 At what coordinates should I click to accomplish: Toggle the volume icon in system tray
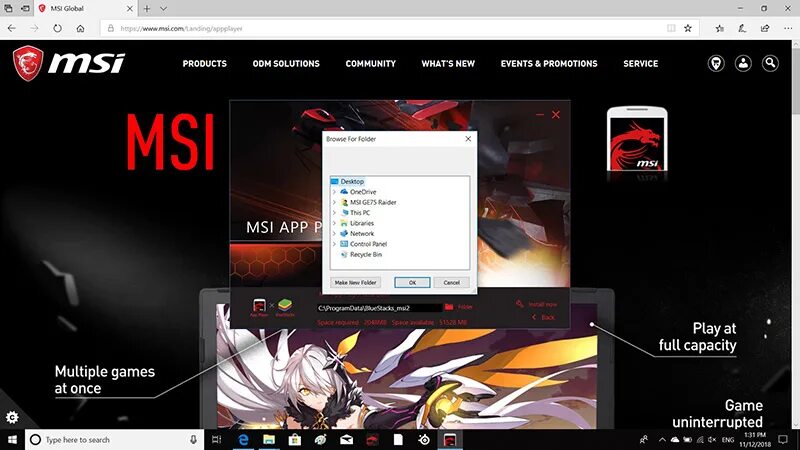(712, 439)
